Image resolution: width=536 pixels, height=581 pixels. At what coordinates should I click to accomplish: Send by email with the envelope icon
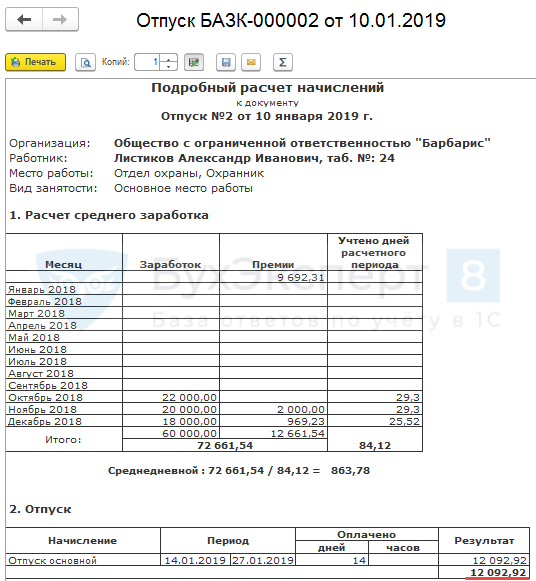[251, 62]
